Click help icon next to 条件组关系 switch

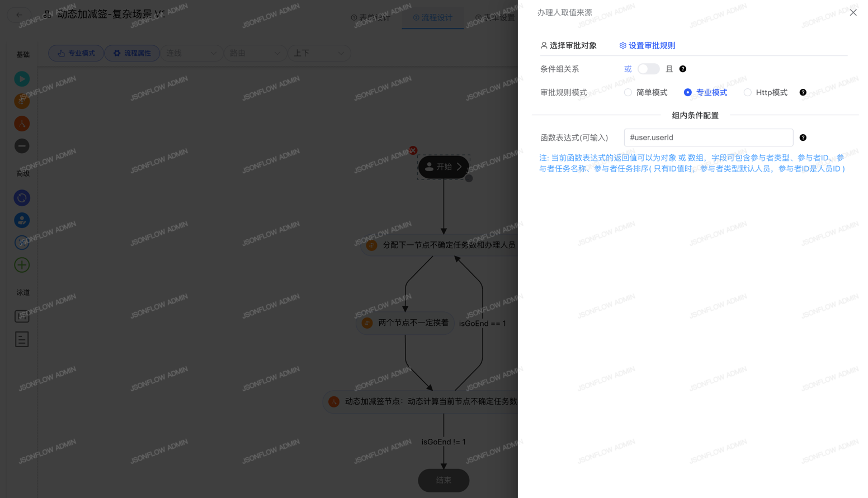tap(682, 69)
